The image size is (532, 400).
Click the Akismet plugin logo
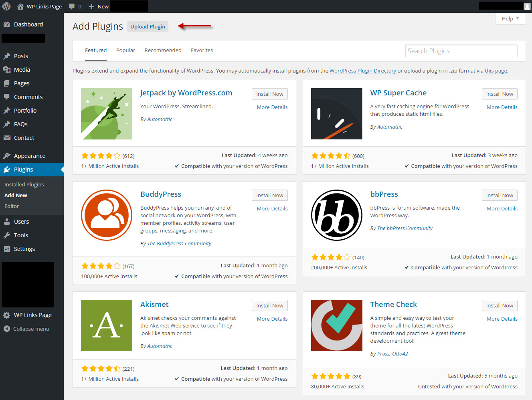[x=107, y=325]
